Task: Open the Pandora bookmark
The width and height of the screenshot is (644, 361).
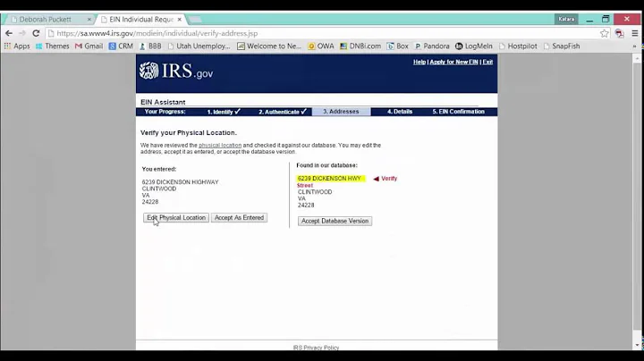Action: (x=432, y=46)
